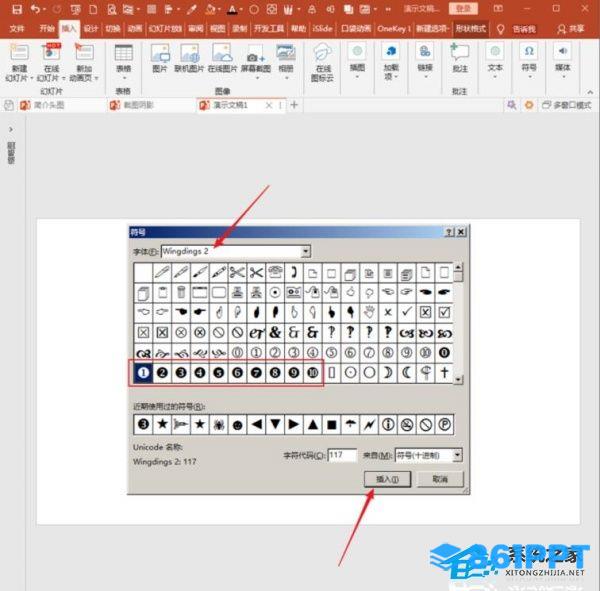
Task: Open the Wingdings 2 font dropdown
Action: (305, 251)
